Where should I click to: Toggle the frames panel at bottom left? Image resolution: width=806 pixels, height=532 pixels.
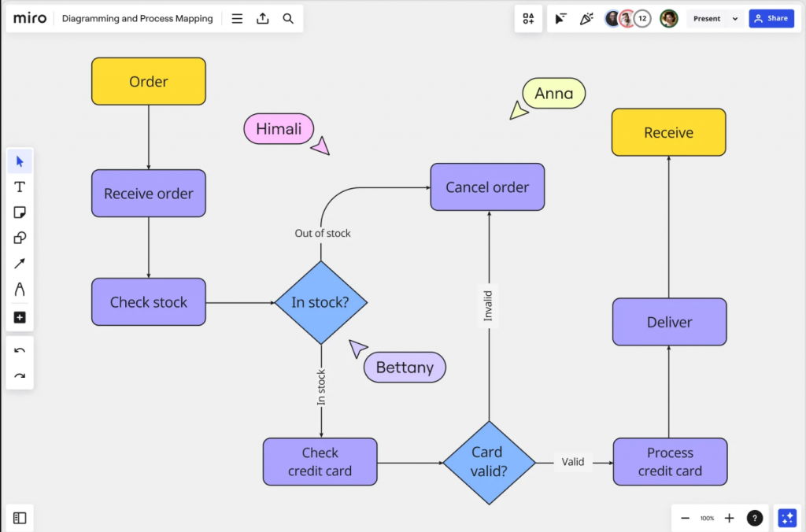point(19,518)
